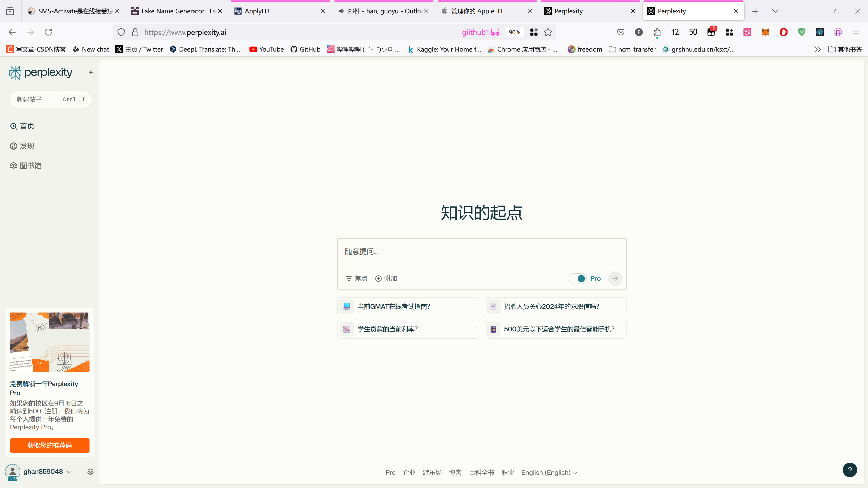The image size is (868, 488).
Task: Select the 2024 cover letter suggestion
Action: [x=555, y=306]
